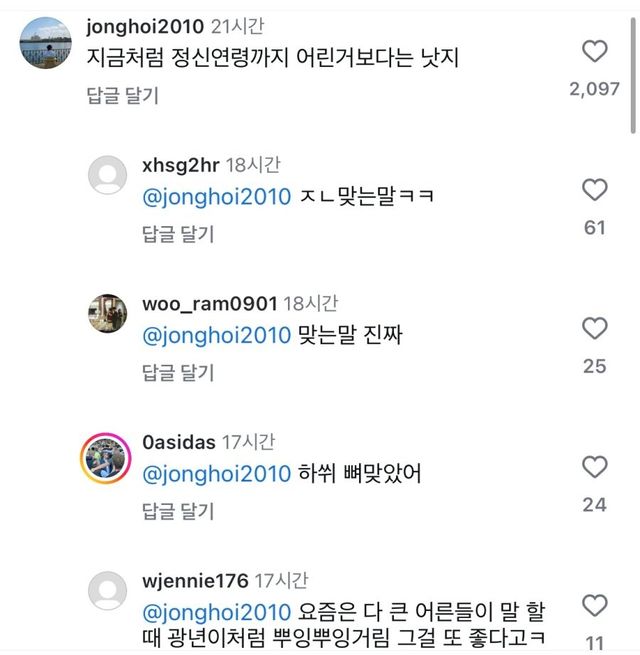The height and width of the screenshot is (655, 640).
Task: Open xhsg2hr's default avatar
Action: click(108, 176)
